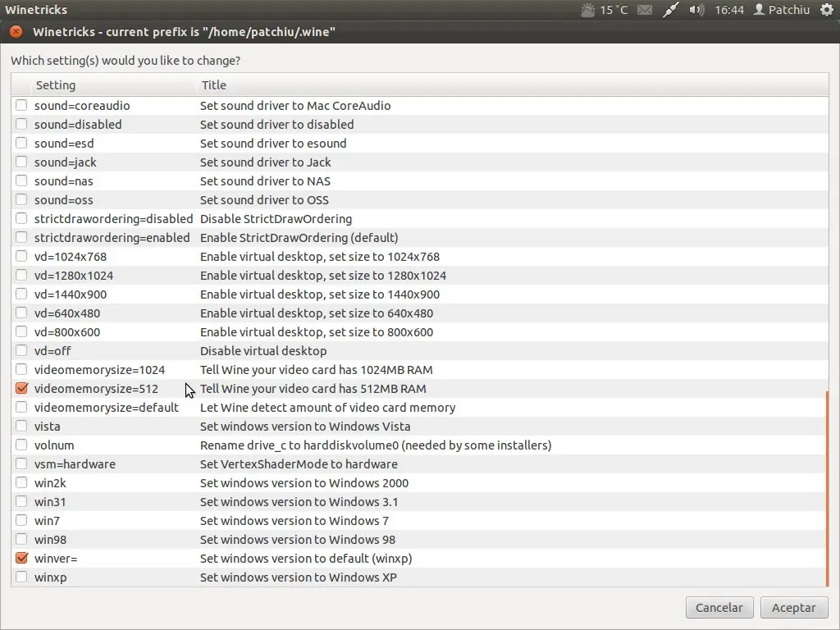Check the volnum checkbox
The width and height of the screenshot is (840, 630).
[x=21, y=445]
